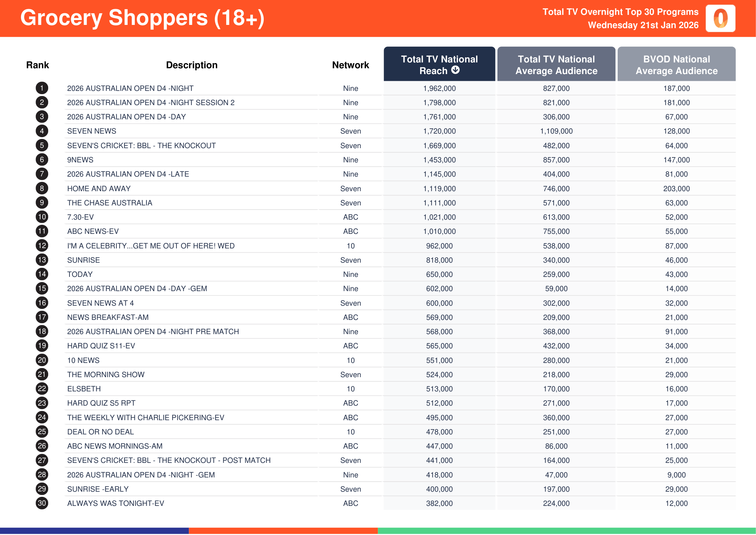
Task: Click the green bar at the page bottom
Action: pos(566,531)
